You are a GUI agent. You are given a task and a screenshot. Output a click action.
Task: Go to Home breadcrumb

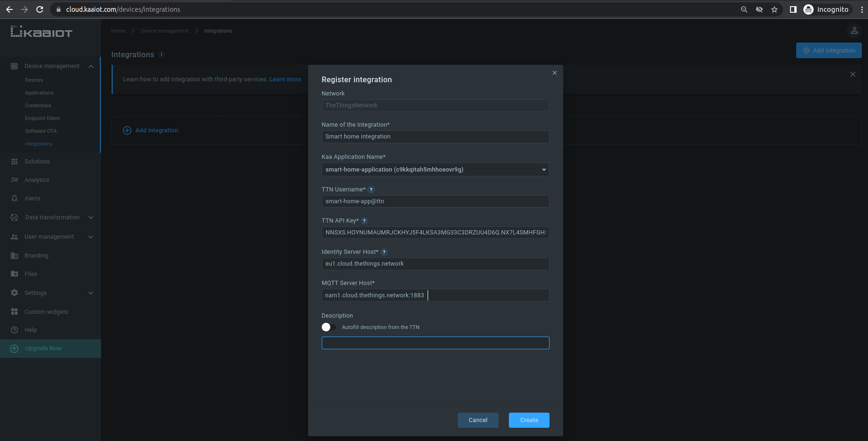click(118, 31)
